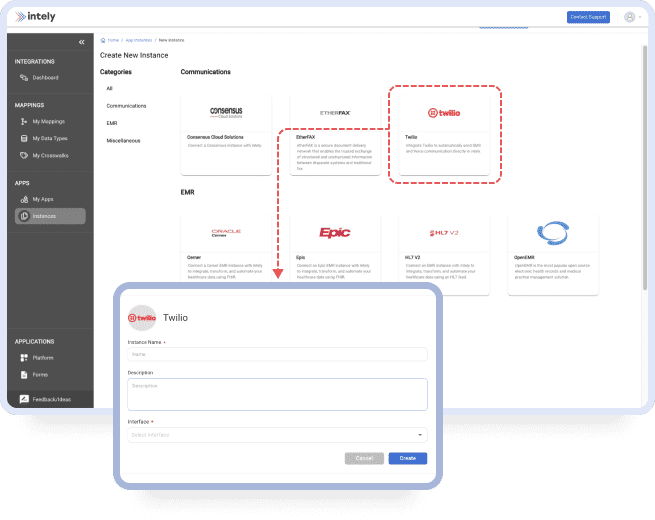Select the OpenEMR card
The width and height of the screenshot is (655, 520).
[553, 256]
